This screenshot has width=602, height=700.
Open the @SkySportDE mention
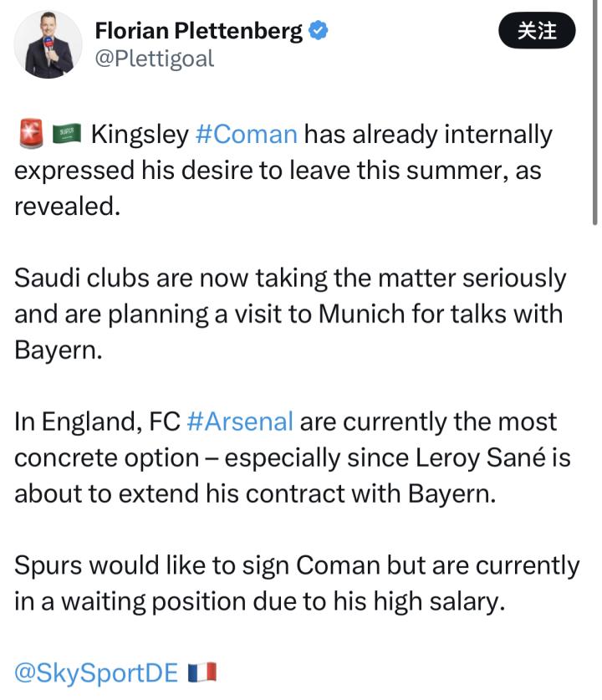tap(96, 672)
